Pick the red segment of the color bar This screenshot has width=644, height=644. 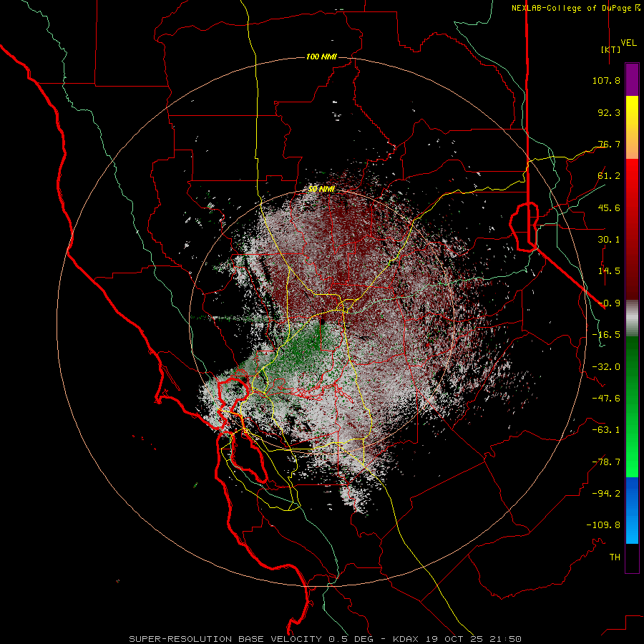click(632, 229)
